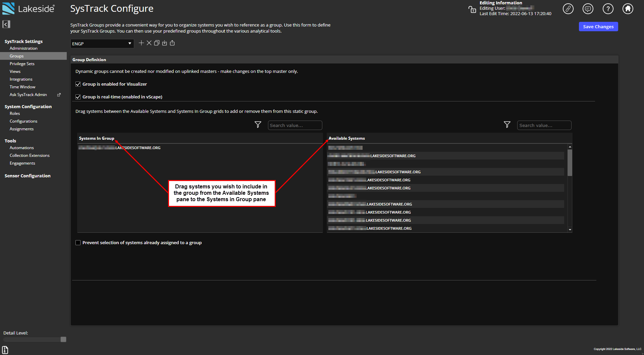Select the last visible Available Systems row
644x355 pixels.
point(446,228)
